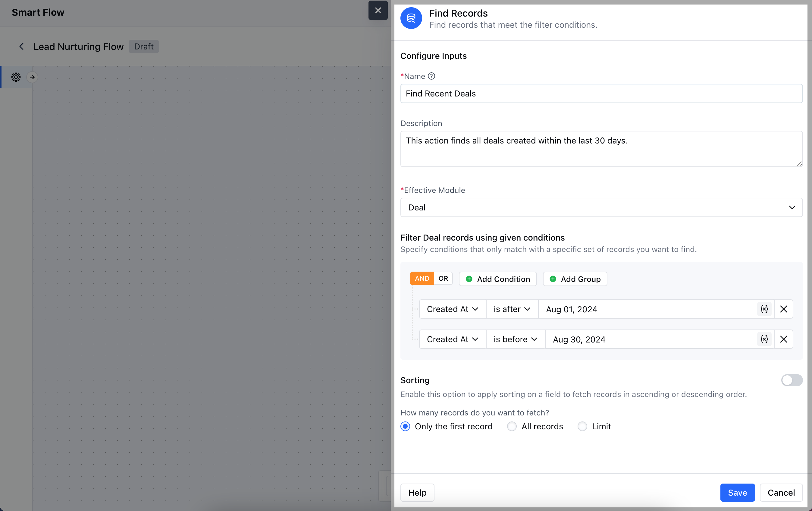The width and height of the screenshot is (812, 511).
Task: Open the 'is after' operator dropdown
Action: pyautogui.click(x=511, y=309)
